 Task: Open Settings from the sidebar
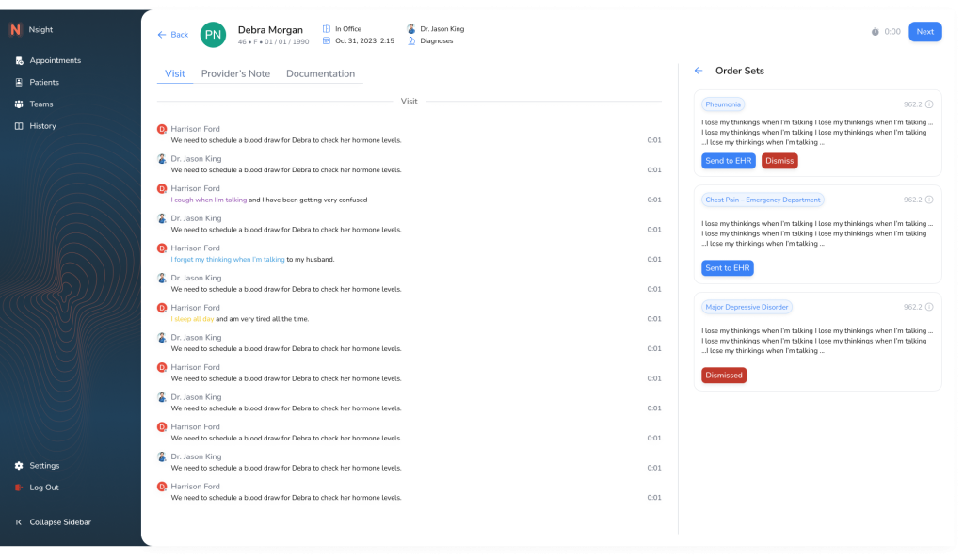pos(43,466)
